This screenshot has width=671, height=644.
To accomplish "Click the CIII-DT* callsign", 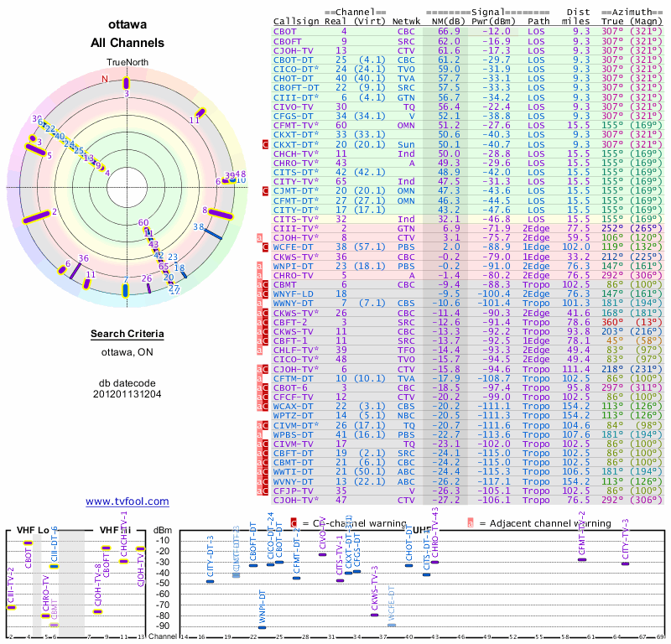I will click(x=296, y=97).
